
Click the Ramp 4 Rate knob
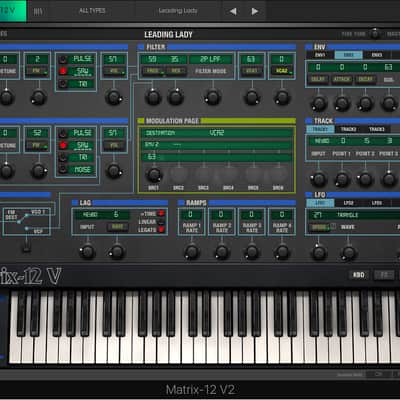(282, 252)
